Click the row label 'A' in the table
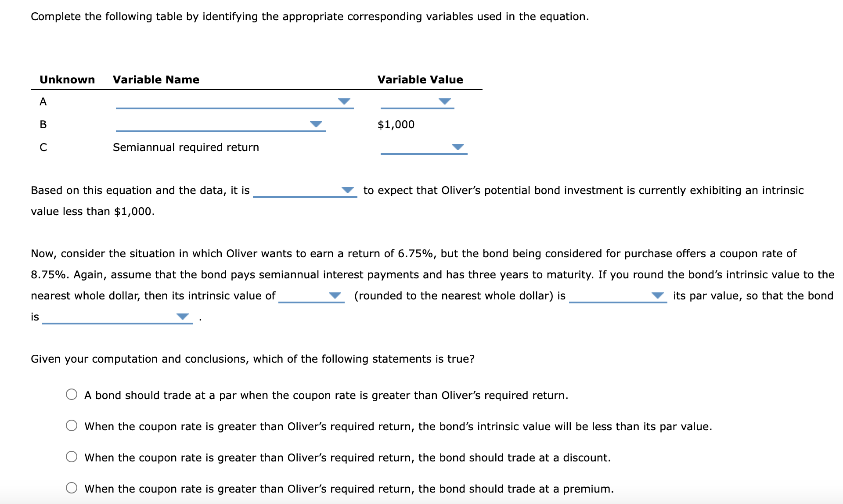 click(43, 101)
